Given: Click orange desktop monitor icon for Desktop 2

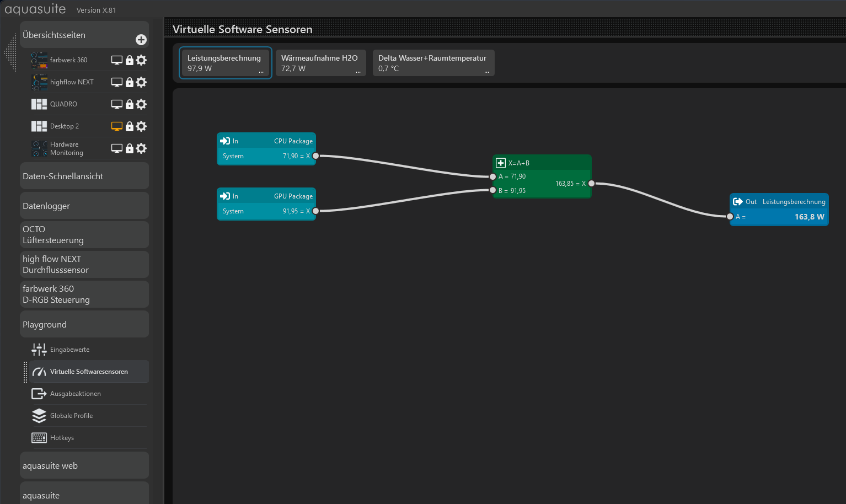Looking at the screenshot, I should click(117, 126).
